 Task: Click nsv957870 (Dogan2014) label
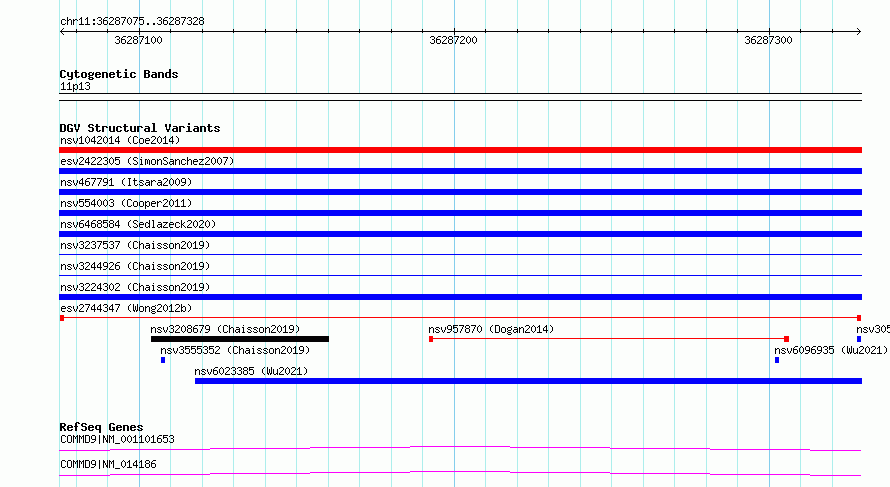click(491, 329)
